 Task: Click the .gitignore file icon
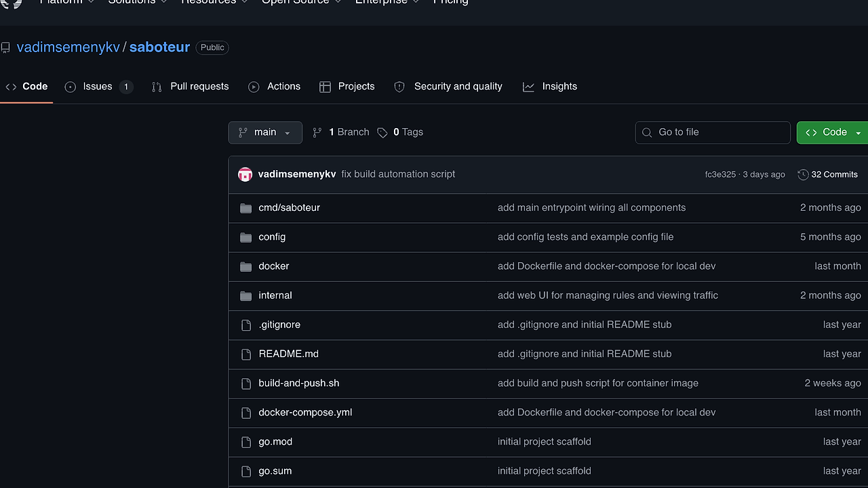[x=246, y=325]
